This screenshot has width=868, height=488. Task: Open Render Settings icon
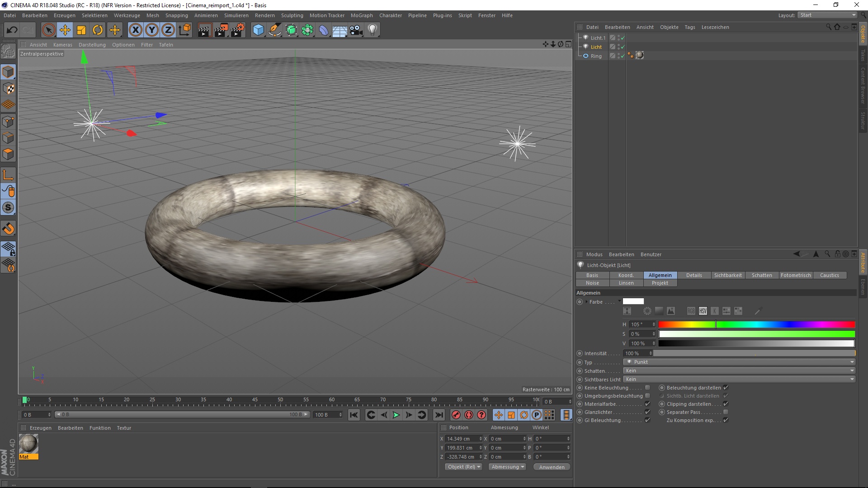pos(238,30)
